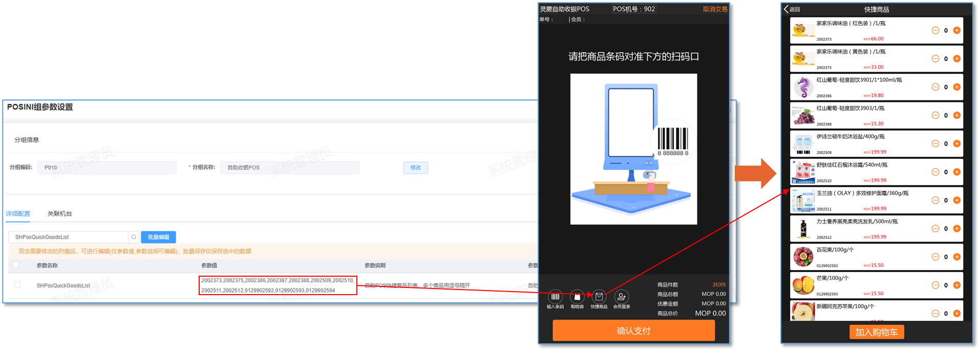Click the 加入购物车 add to cart button

click(x=877, y=332)
